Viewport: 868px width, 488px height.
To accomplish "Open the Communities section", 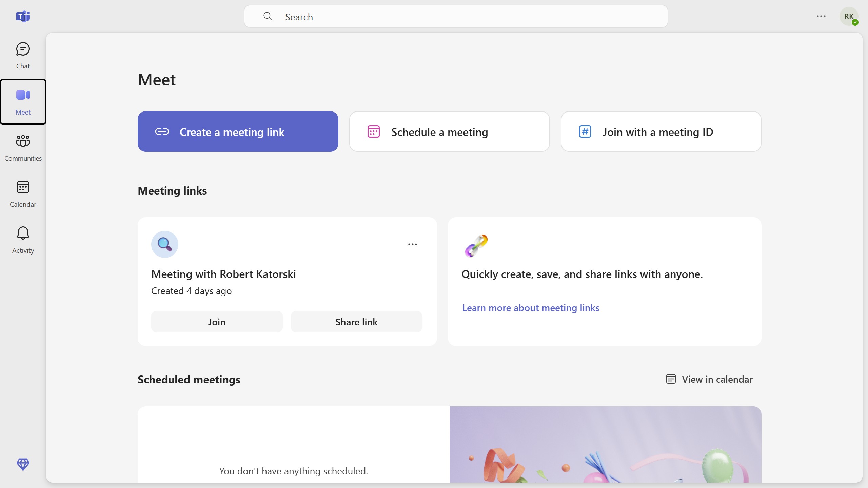I will click(23, 148).
